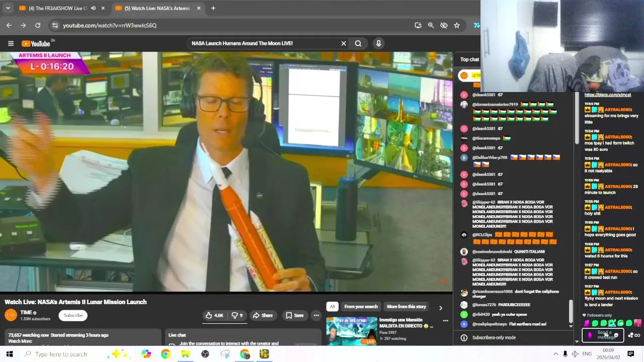This screenshot has height=362, width=644.
Task: Select More from this story chip
Action: 407,307
